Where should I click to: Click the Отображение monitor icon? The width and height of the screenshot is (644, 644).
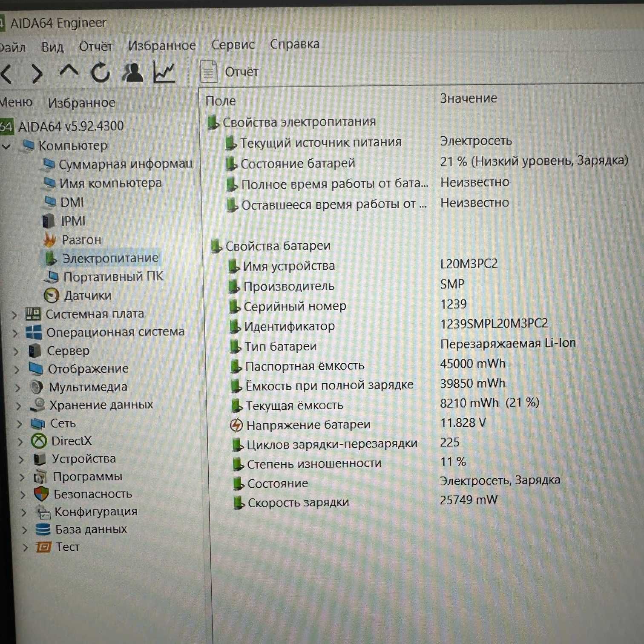[x=36, y=369]
